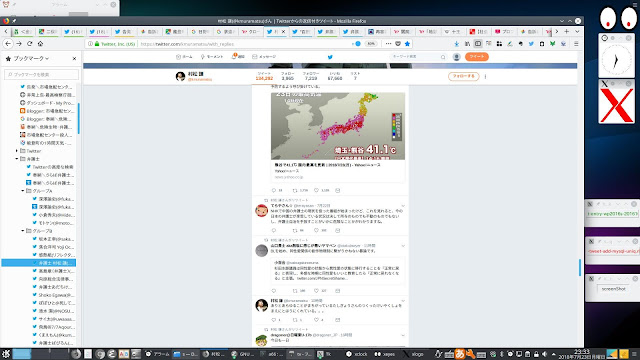Open the Downloads arrow in toolbar
Screen dimensions: 640x360
click(456, 44)
